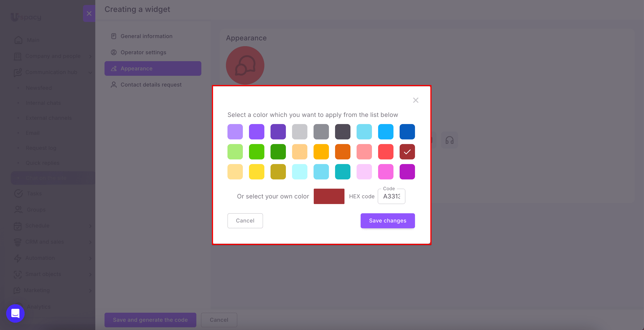Screen dimensions: 644x330
Task: Click Save changes button
Action: click(388, 221)
